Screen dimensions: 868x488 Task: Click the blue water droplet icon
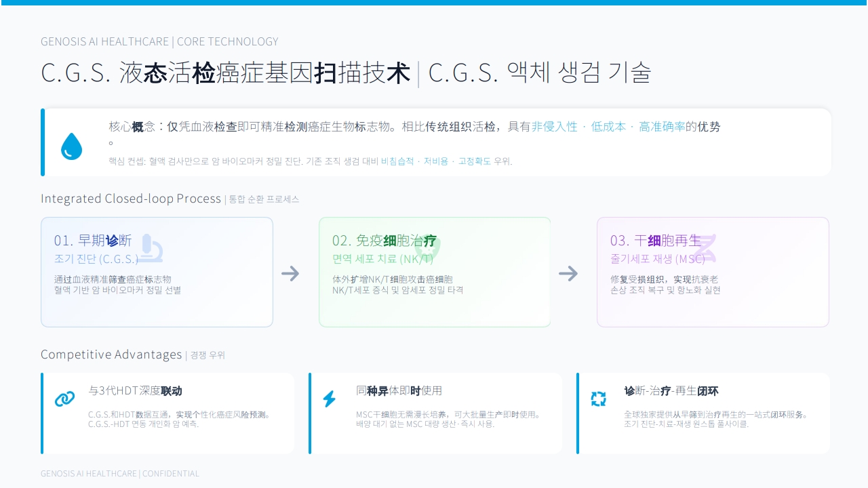click(x=71, y=146)
